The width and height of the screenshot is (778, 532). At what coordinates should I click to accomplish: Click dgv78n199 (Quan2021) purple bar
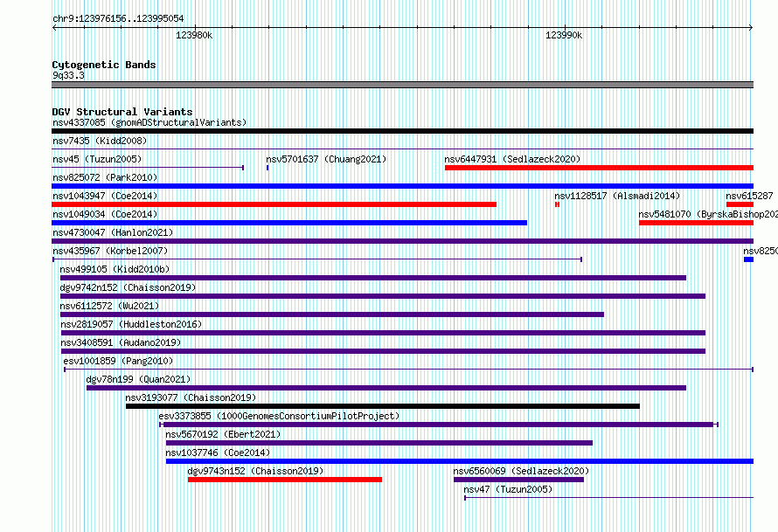tap(386, 388)
